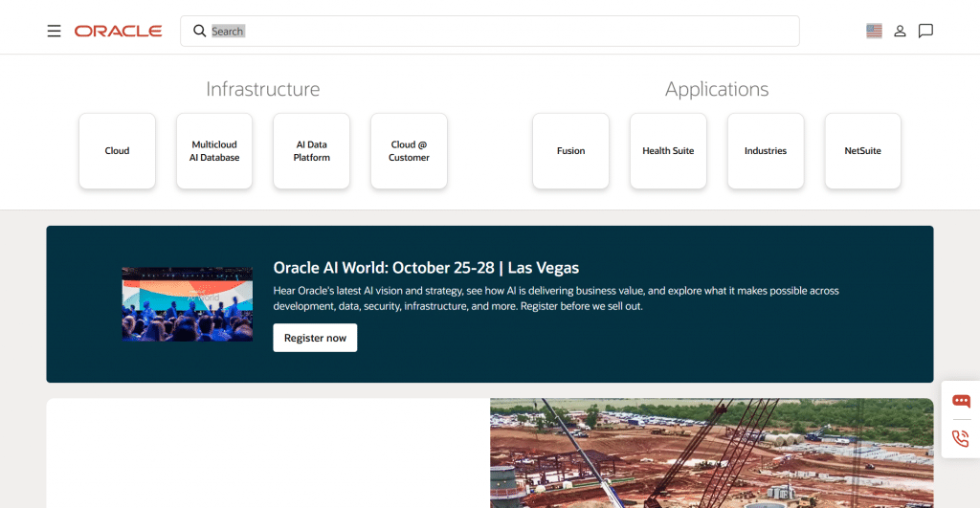Open the Fusion applications card
Image resolution: width=980 pixels, height=508 pixels.
570,150
